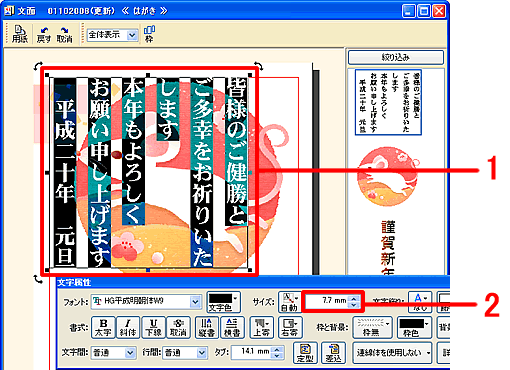Open the 連綿体を使用しない dropdown
Screen dimensions: 510x370
click(x=392, y=353)
